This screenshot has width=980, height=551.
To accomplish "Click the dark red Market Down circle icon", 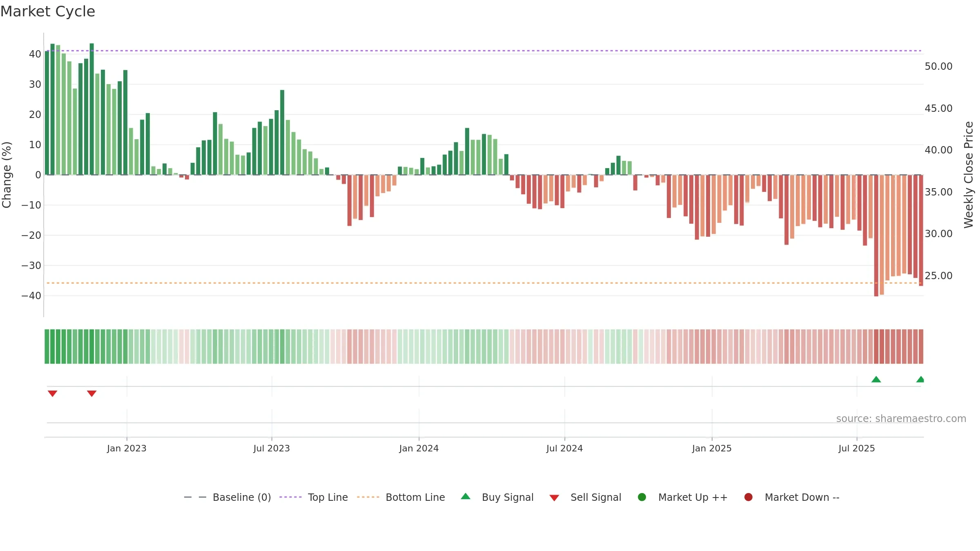I will click(748, 497).
